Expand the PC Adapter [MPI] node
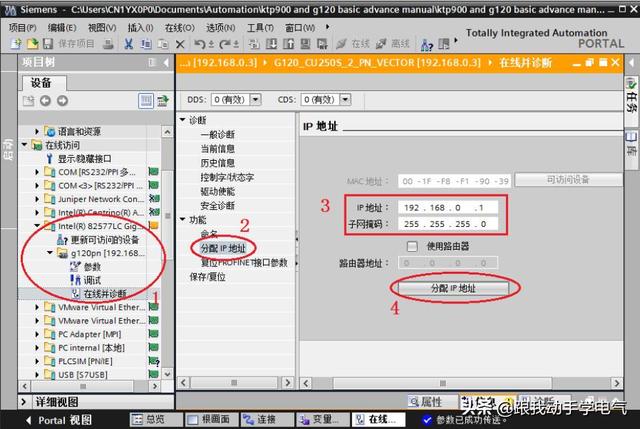 coord(37,334)
